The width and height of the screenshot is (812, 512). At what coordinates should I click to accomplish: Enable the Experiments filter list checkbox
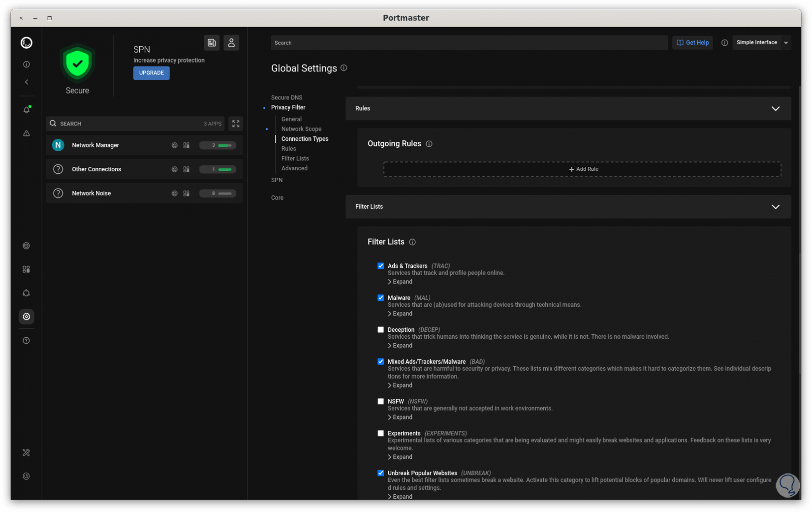coord(380,434)
